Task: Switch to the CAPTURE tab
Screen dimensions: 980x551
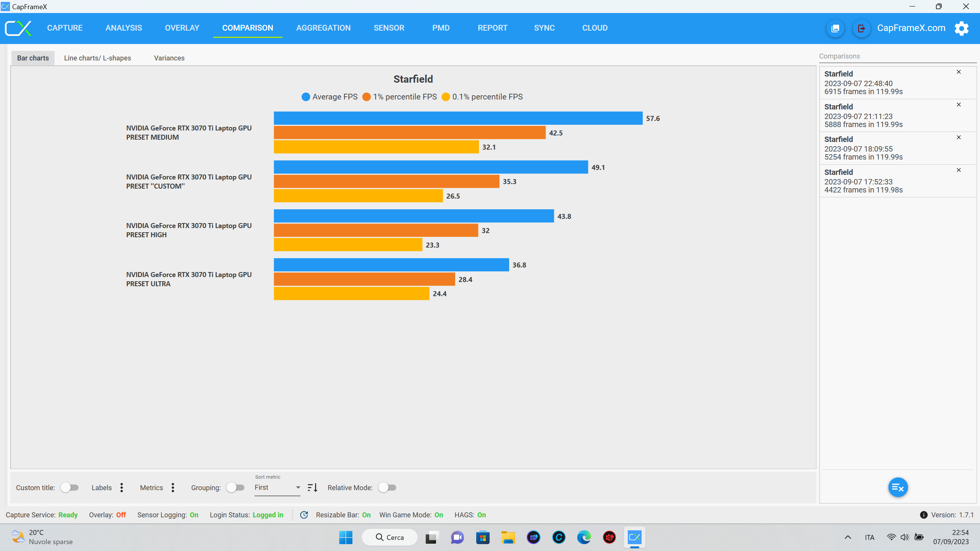Action: tap(65, 28)
